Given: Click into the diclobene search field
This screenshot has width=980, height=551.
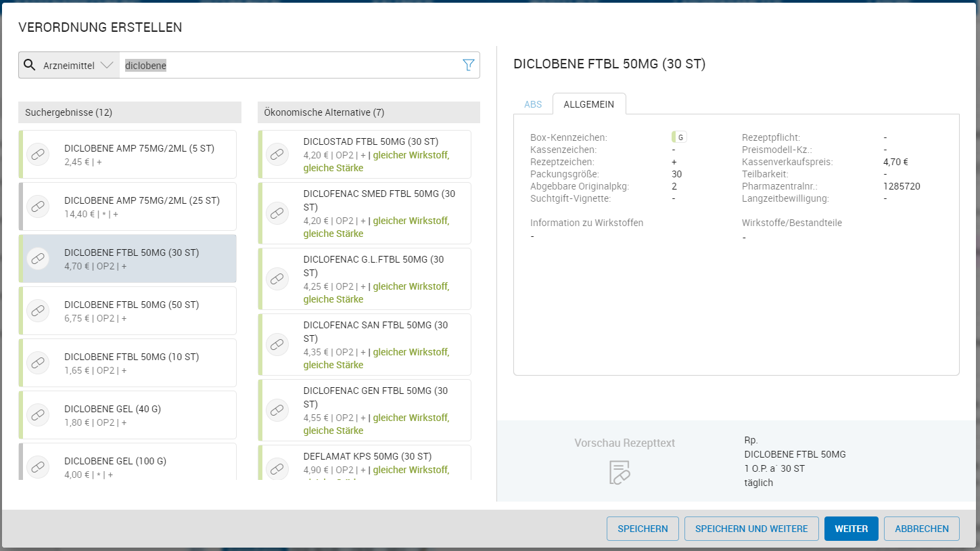Looking at the screenshot, I should [291, 66].
